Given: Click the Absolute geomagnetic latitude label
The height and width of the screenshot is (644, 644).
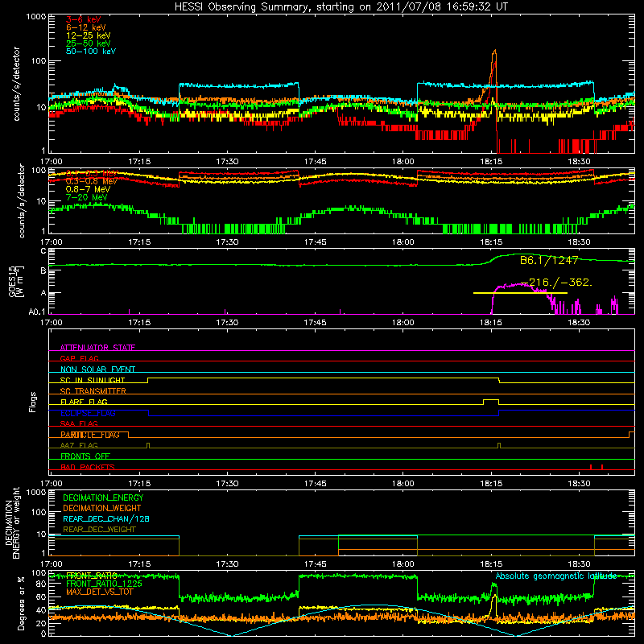Looking at the screenshot, I should (556, 576).
